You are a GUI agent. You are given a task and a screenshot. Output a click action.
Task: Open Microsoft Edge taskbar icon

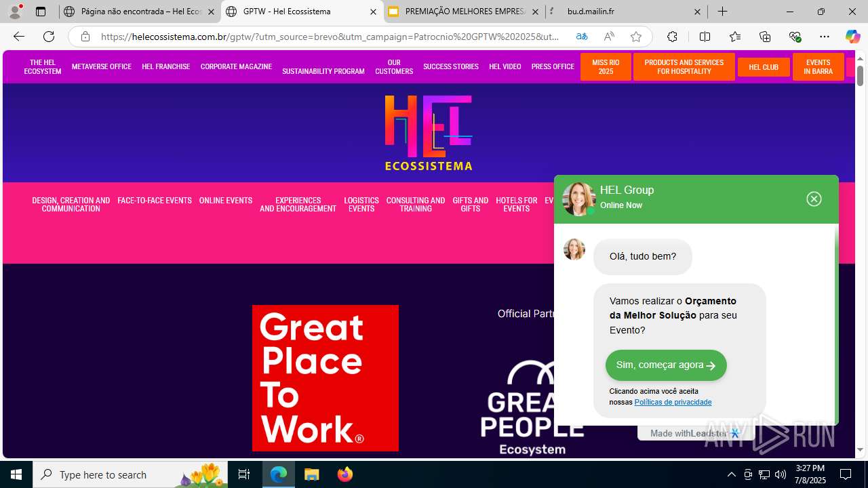click(x=279, y=474)
